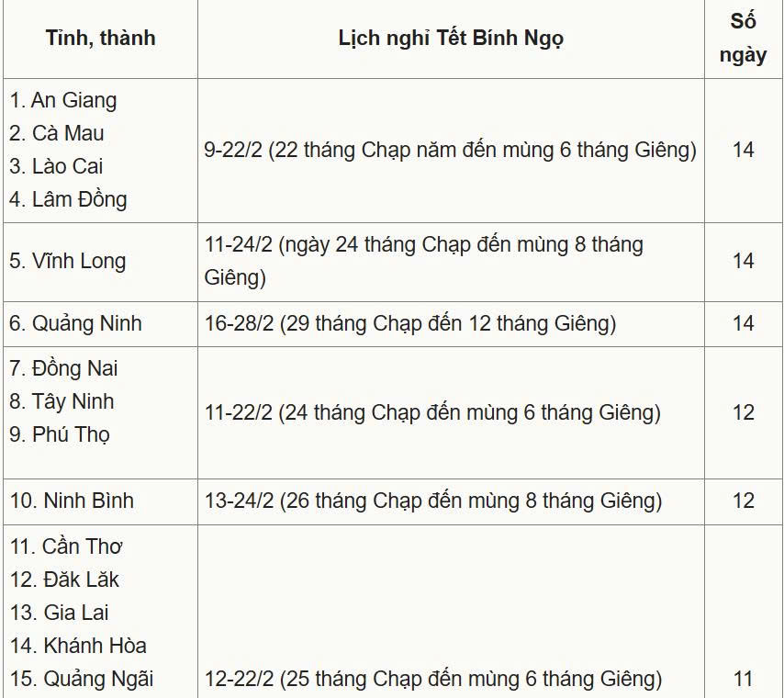Select "15. Quảng Ngãi" in the table
Screen dimensions: 784x698
81,679
